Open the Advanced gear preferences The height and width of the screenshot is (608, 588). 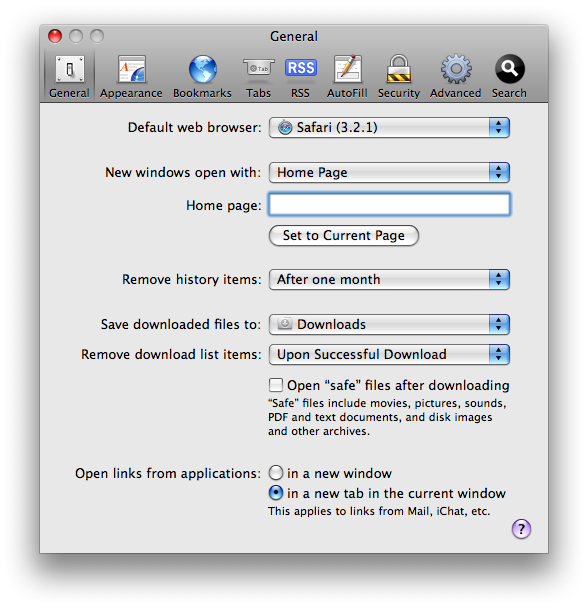[455, 76]
